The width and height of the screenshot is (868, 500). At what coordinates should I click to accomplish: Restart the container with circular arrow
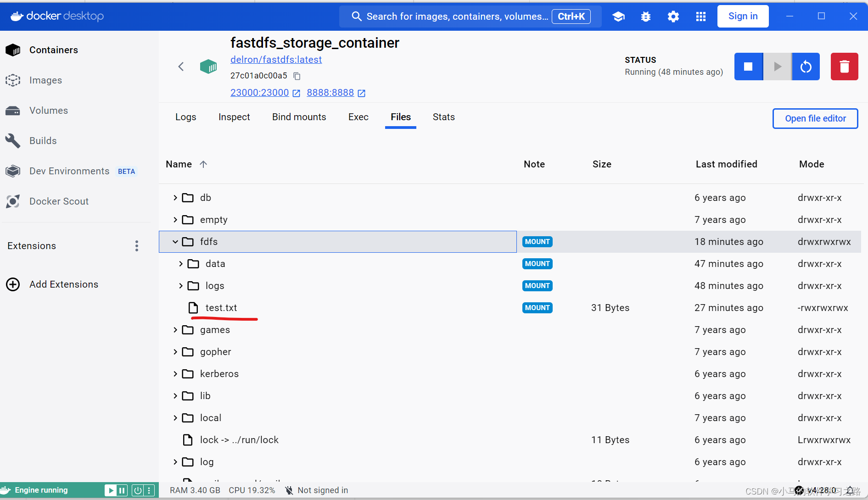(x=806, y=67)
